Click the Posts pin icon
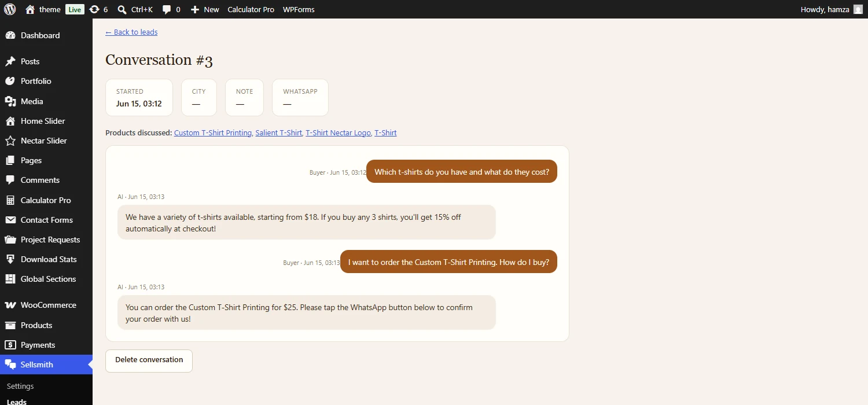 [10, 61]
